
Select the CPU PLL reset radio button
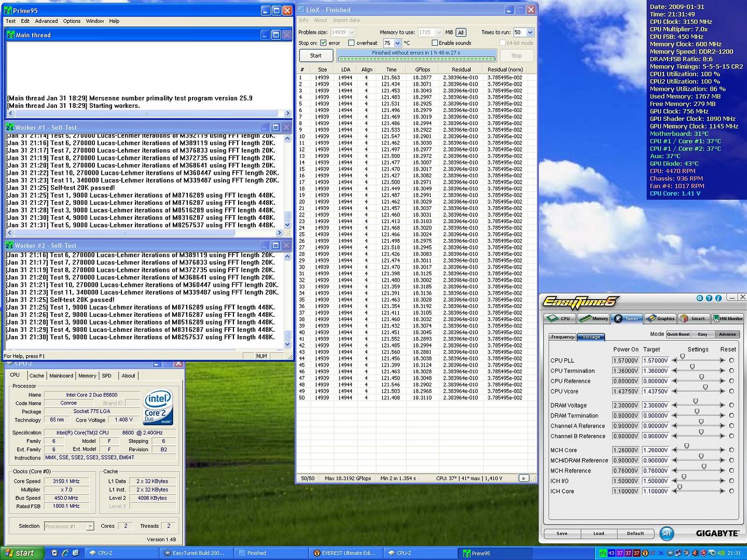[731, 360]
